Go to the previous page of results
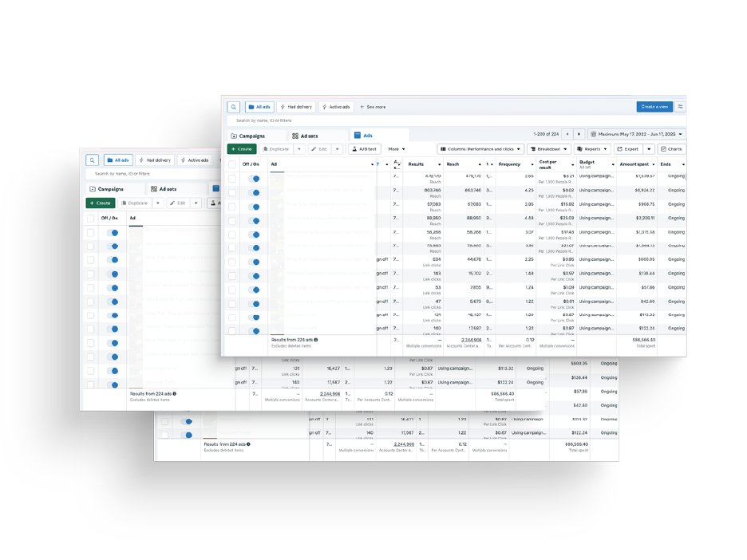 [567, 134]
